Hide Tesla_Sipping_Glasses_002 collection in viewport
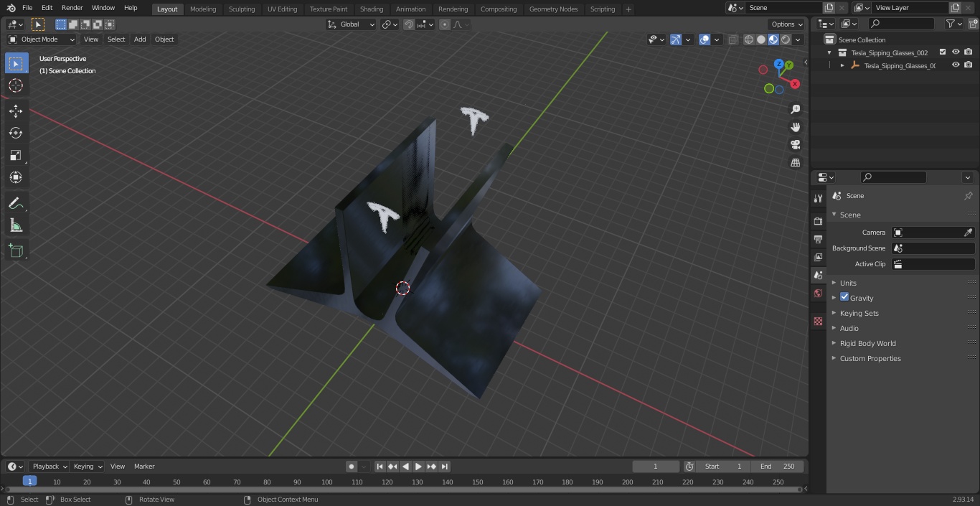The image size is (980, 506). pos(955,52)
